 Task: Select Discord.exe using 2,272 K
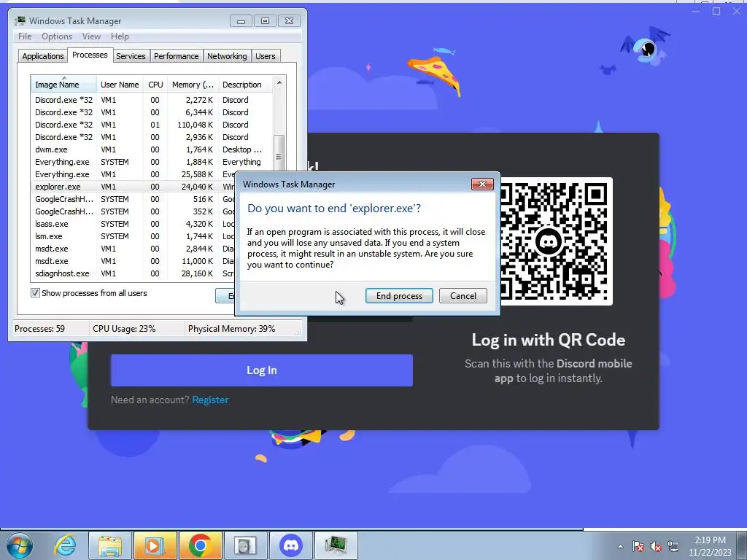pyautogui.click(x=152, y=100)
